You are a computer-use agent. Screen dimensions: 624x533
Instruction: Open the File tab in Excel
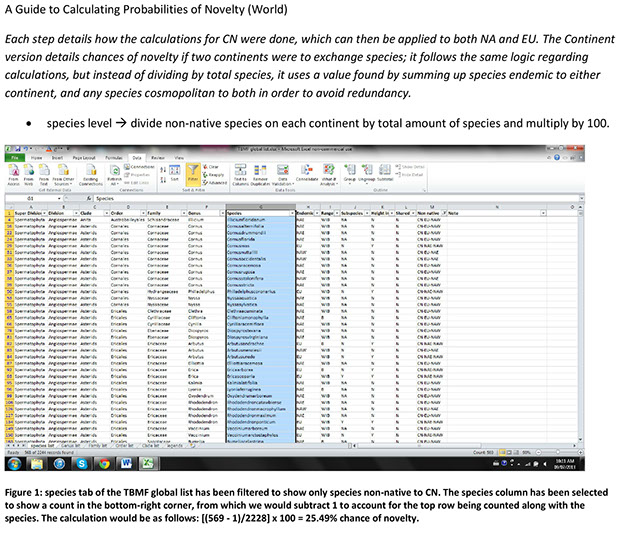[x=15, y=158]
